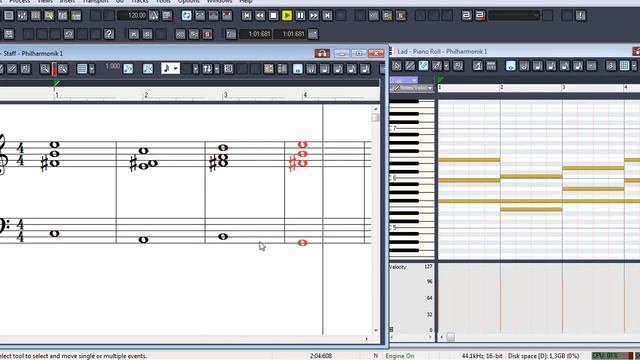
Task: Click measure 2 on the Staff time ruler
Action: pos(146,95)
